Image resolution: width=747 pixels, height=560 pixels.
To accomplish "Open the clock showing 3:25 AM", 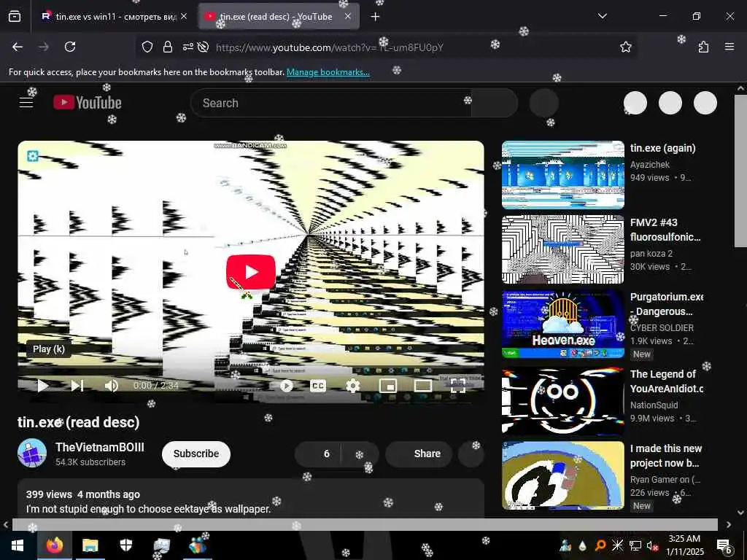I will 684,545.
